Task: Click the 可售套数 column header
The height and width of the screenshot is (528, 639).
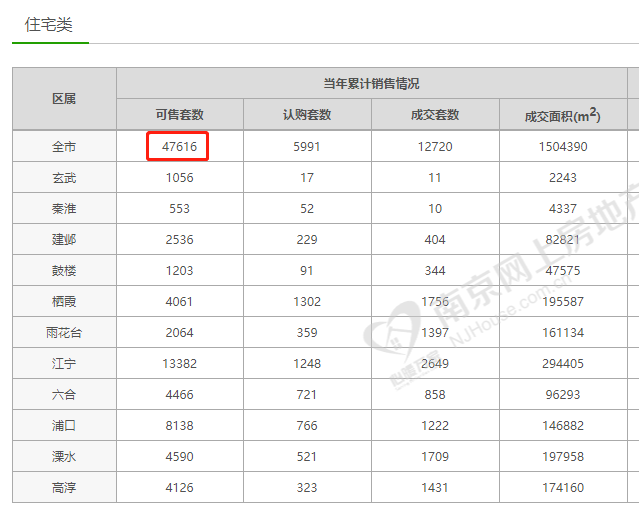Action: pyautogui.click(x=179, y=114)
